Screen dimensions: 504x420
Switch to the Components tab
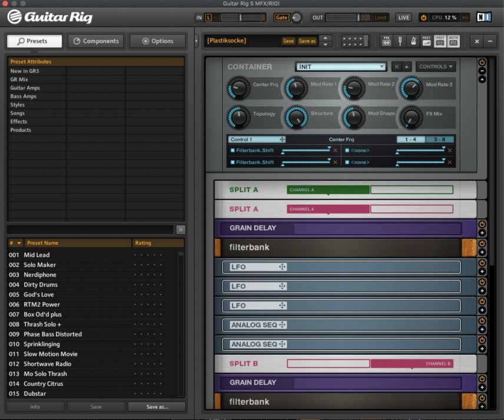(96, 41)
